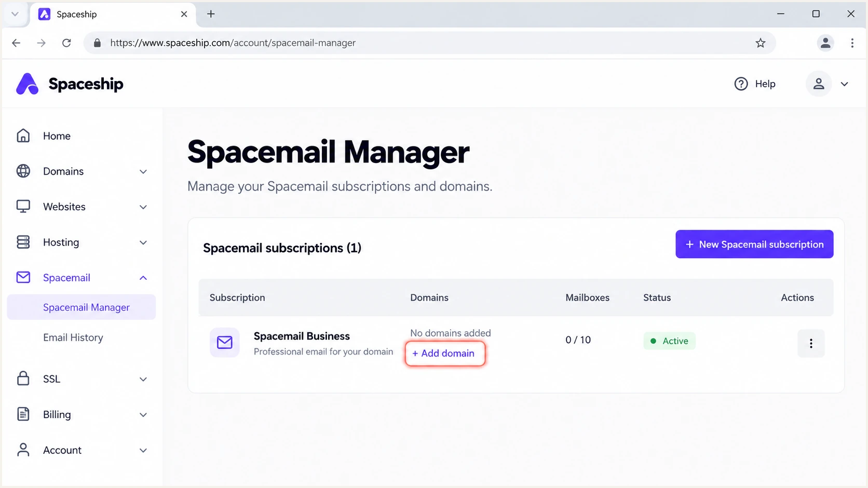868x488 pixels.
Task: Select Spacemail Manager in sidebar
Action: (x=82, y=307)
